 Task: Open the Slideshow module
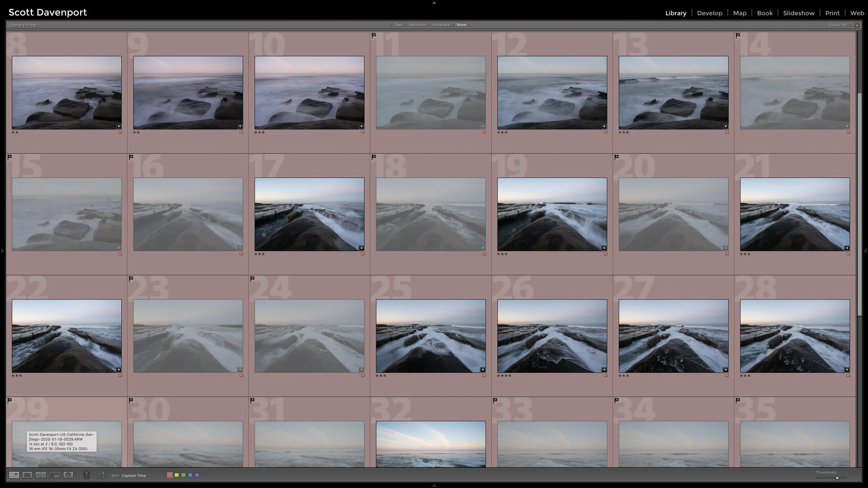[799, 13]
